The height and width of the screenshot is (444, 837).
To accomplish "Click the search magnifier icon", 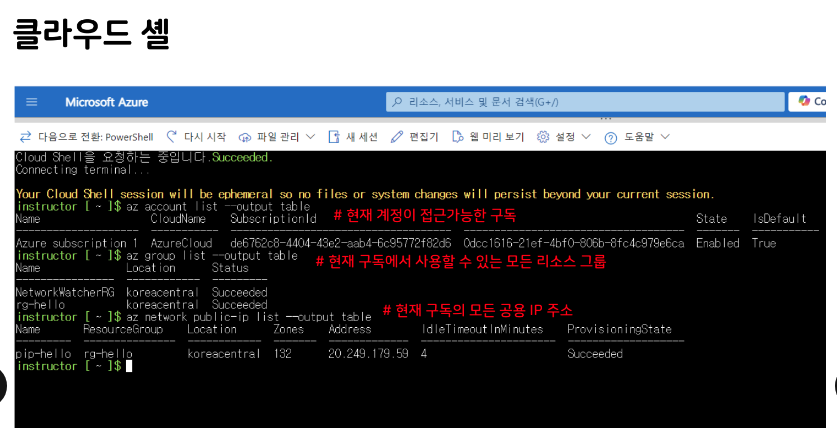I will tap(397, 102).
